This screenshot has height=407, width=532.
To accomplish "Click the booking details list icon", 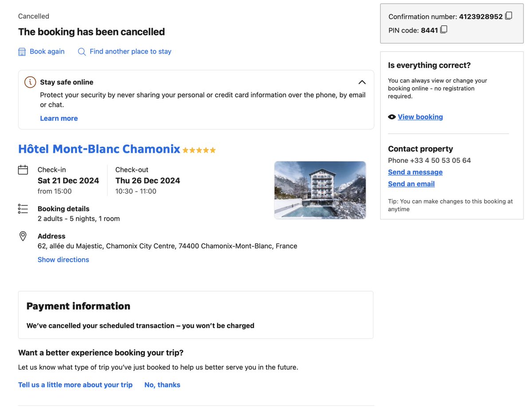I will pyautogui.click(x=23, y=209).
